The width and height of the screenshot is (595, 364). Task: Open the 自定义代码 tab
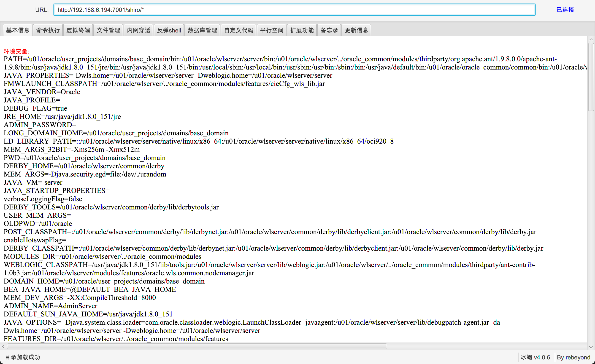(238, 30)
